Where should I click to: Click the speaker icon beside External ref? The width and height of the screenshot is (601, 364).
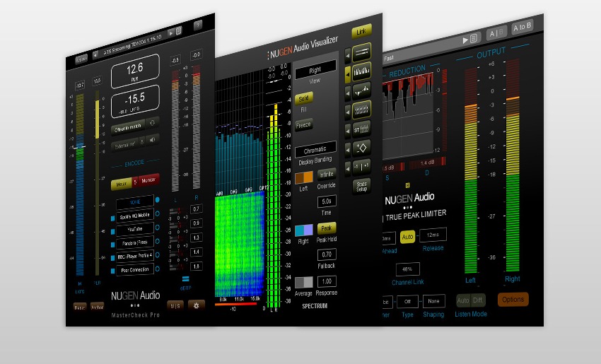pyautogui.click(x=152, y=139)
